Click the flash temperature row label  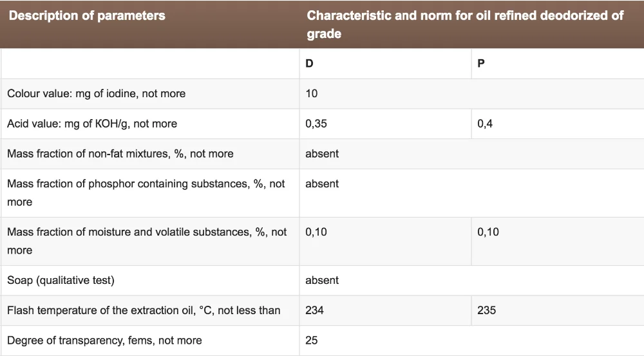click(x=144, y=311)
